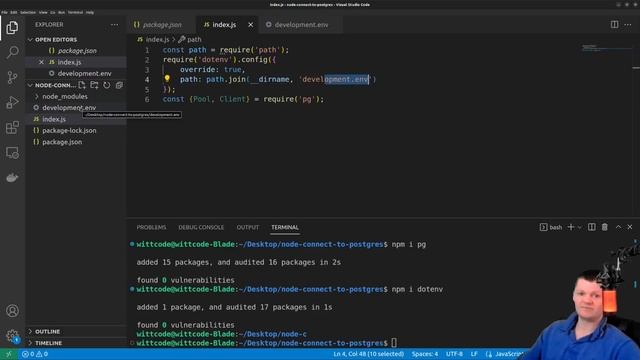Screen dimensions: 640x360
Task: Change encoding via UTF-8 status item
Action: 454,354
